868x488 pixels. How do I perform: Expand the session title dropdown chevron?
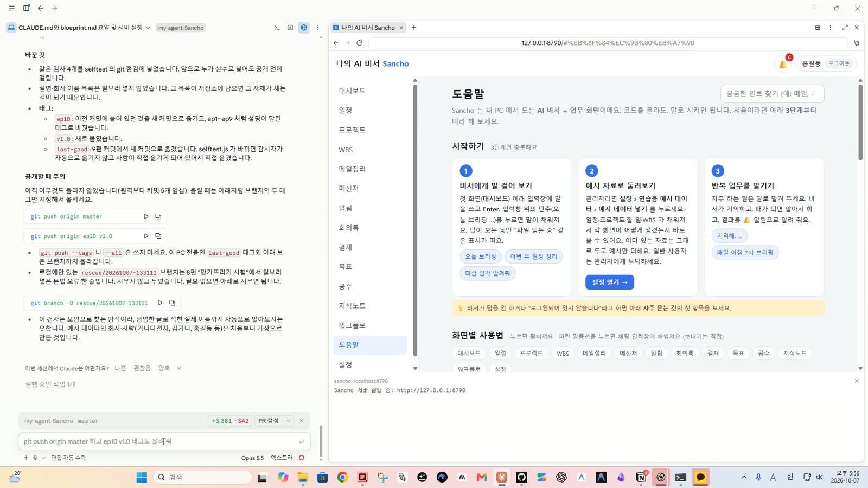click(148, 28)
